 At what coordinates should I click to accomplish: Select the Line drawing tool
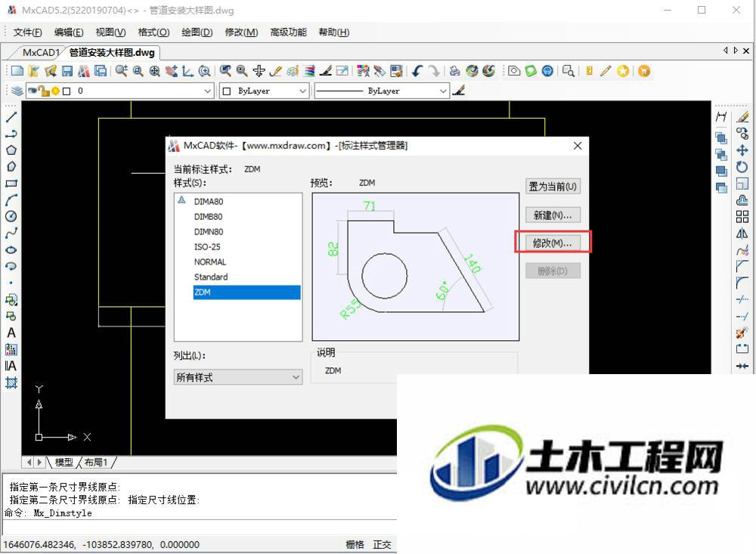coord(11,117)
